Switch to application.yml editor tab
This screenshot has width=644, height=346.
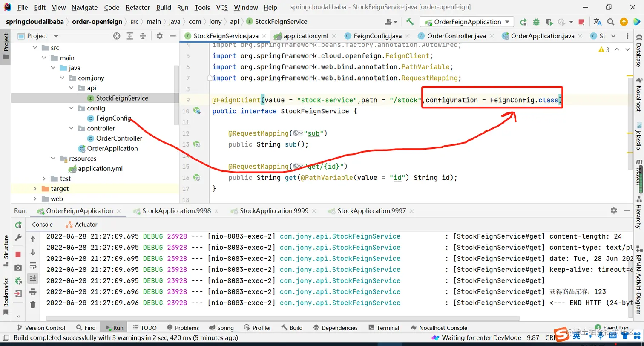coord(305,36)
